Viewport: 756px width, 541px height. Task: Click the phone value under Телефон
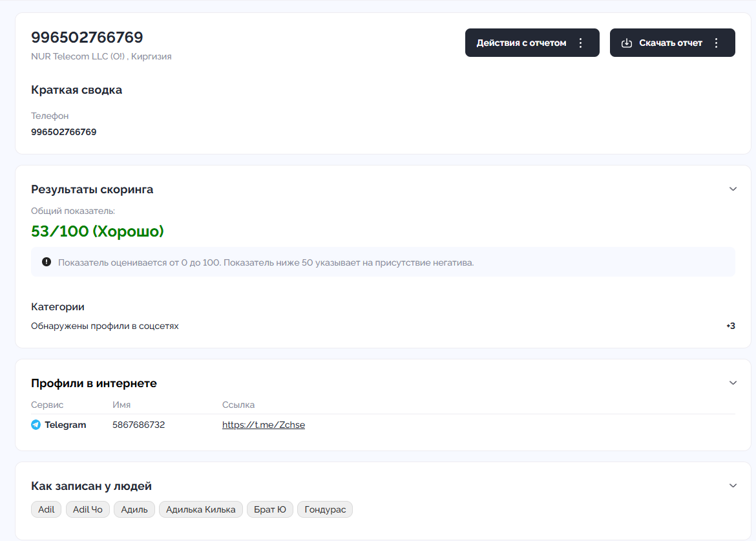[63, 132]
